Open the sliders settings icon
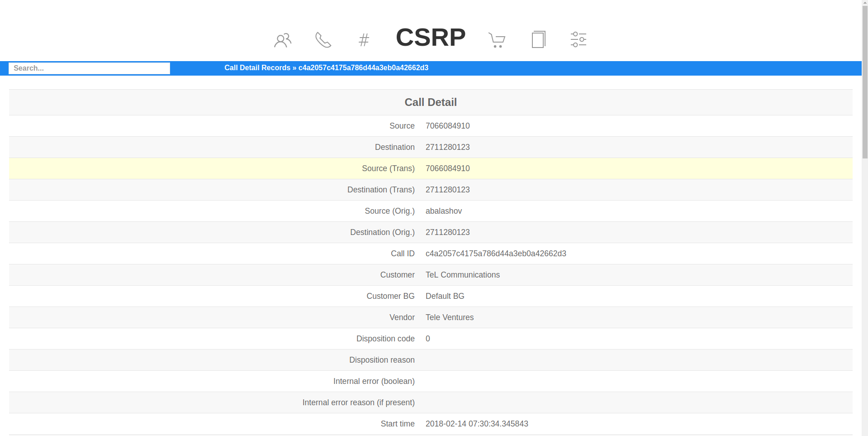Screen dimensions: 868x436 [x=578, y=40]
